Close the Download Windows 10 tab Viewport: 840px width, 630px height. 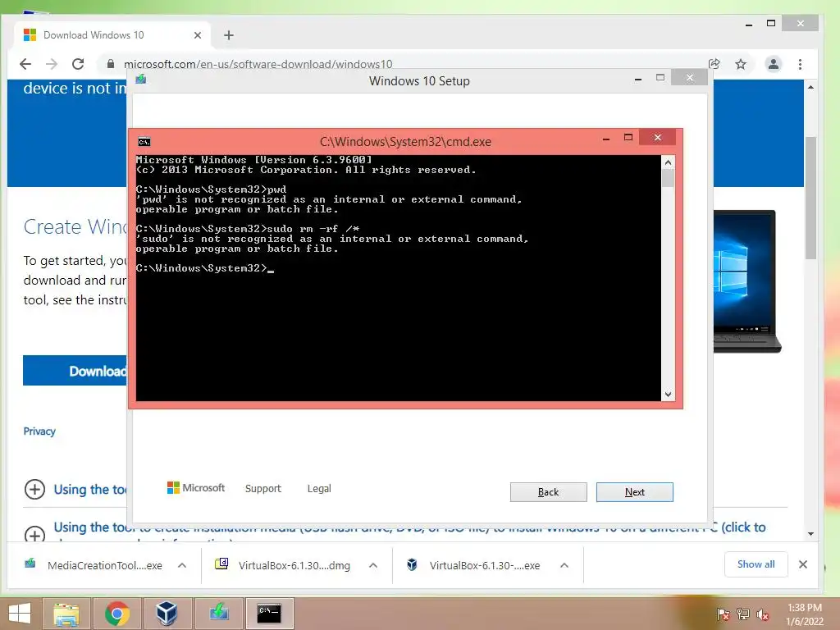click(197, 35)
